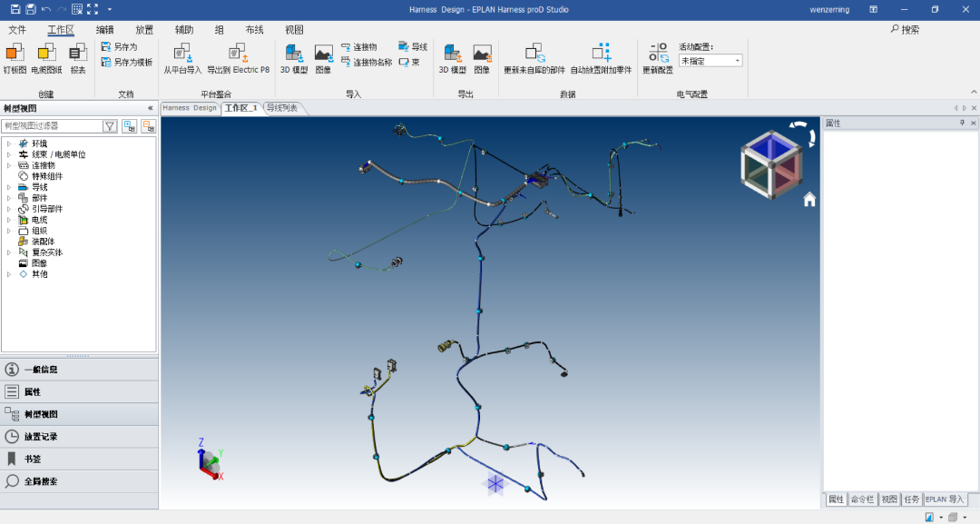Import 图像 in 导入 group
This screenshot has width=980, height=524.
pyautogui.click(x=323, y=59)
